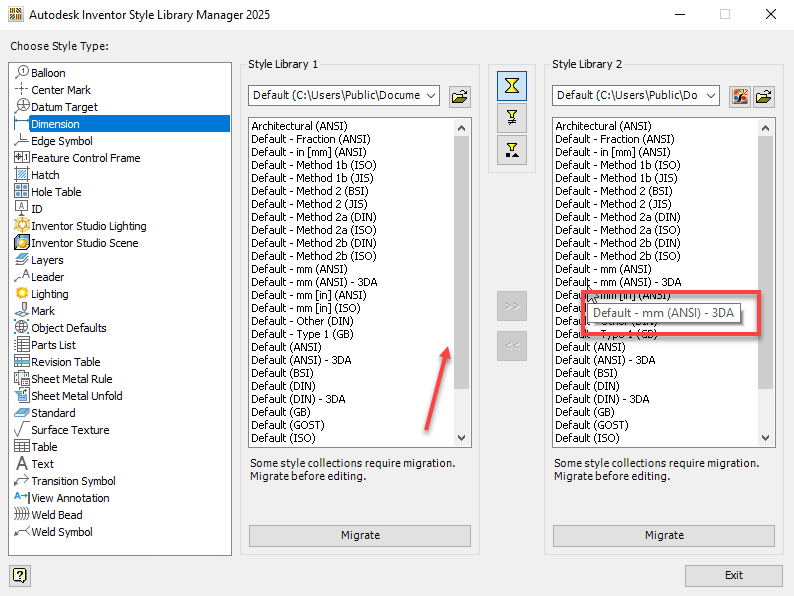The image size is (794, 596).
Task: Open the help question mark icon
Action: [20, 575]
